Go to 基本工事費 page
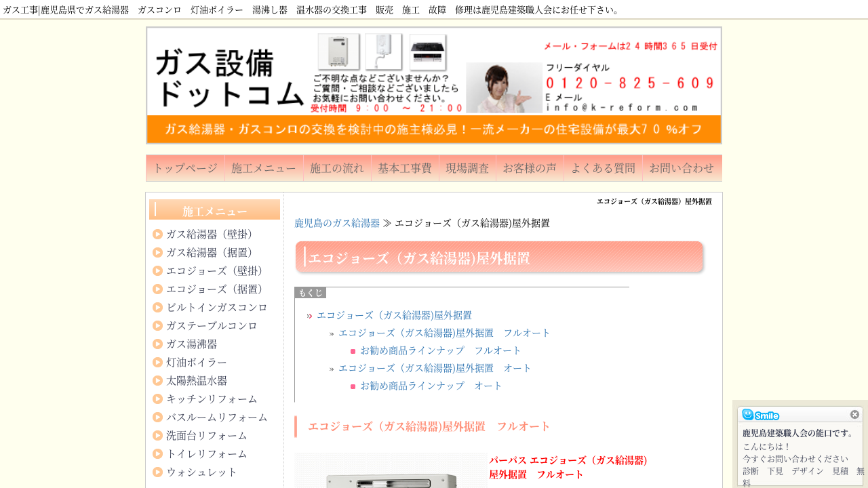 point(405,168)
